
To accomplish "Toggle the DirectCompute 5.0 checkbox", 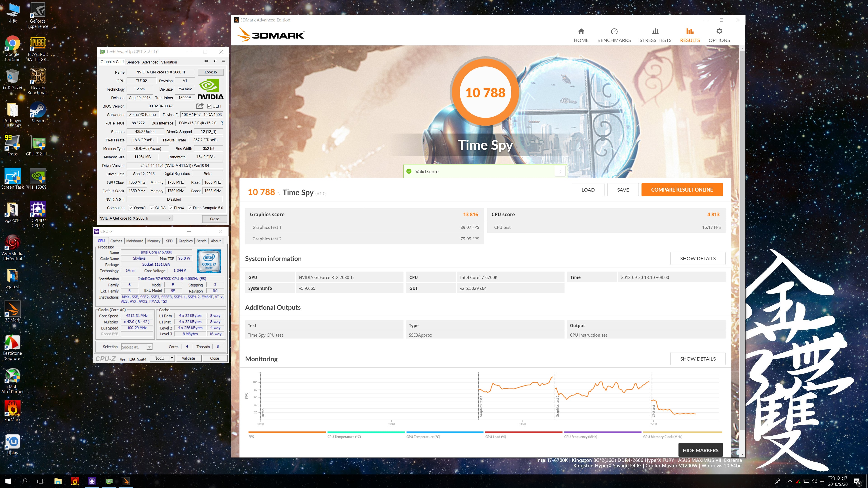I will (x=190, y=208).
